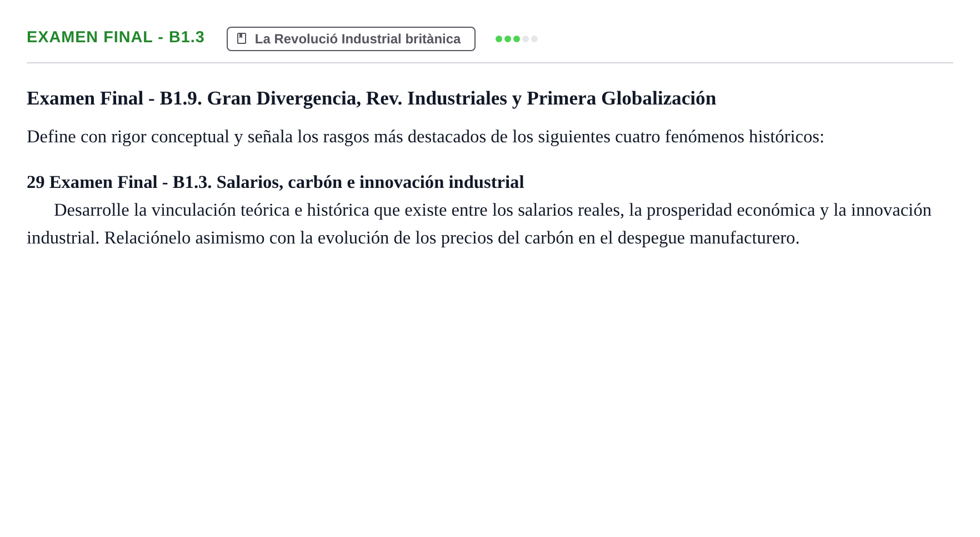This screenshot has height=537, width=980.
Task: Click the EXAMEN FINAL - B1.3 header label
Action: point(116,37)
